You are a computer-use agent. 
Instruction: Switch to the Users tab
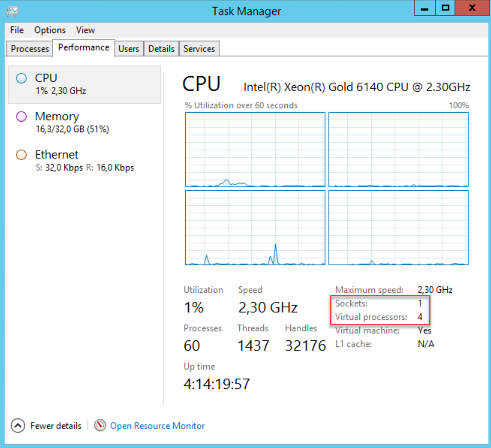pyautogui.click(x=129, y=49)
